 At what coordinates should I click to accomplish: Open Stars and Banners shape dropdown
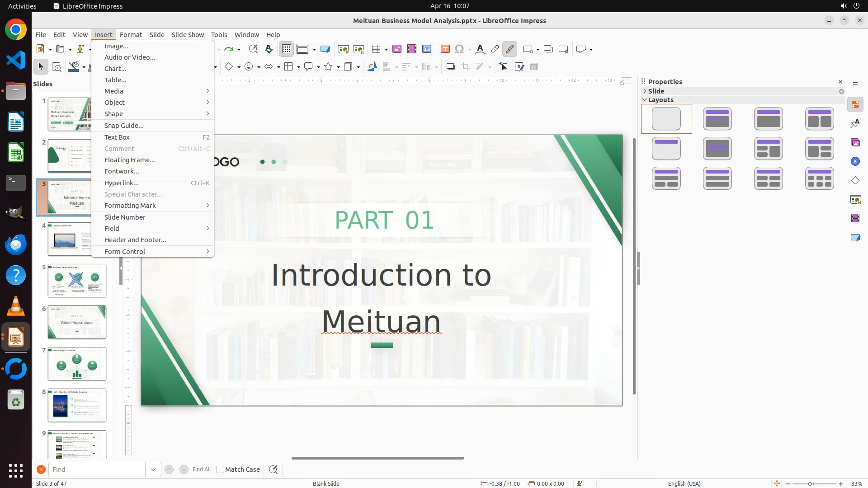[x=338, y=67]
